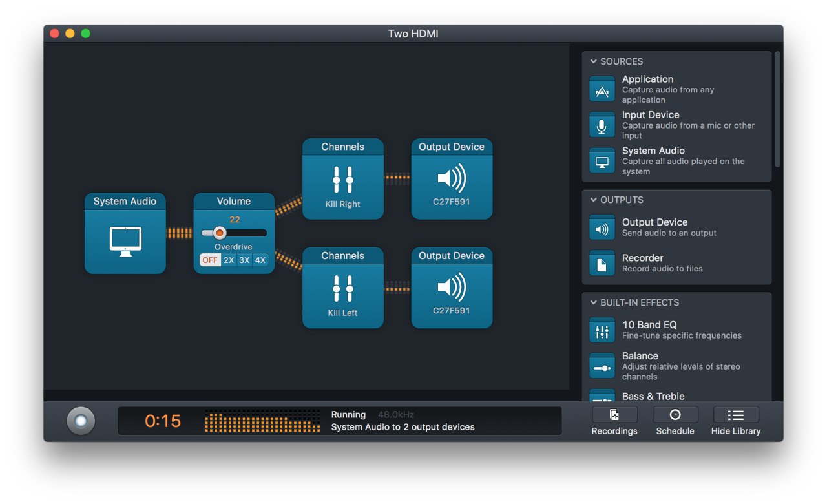Screen dimensions: 827x504
Task: Click C27F591 label in the upper Output Device
Action: [452, 202]
